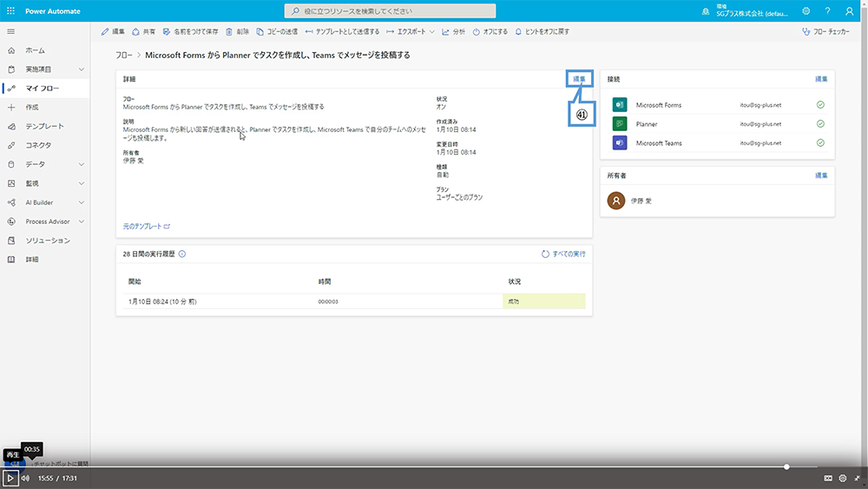The image size is (868, 489).
Task: Click 名前をつけて保存 in the toolbar
Action: click(x=190, y=31)
